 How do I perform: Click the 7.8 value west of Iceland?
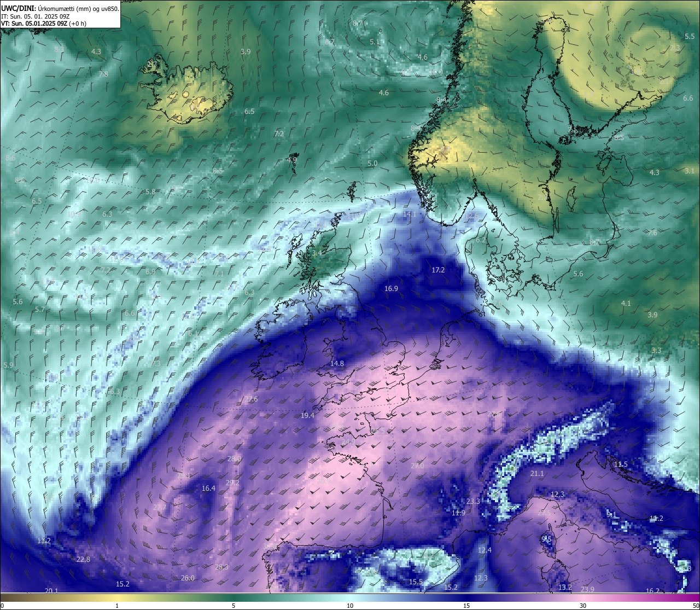pos(103,74)
